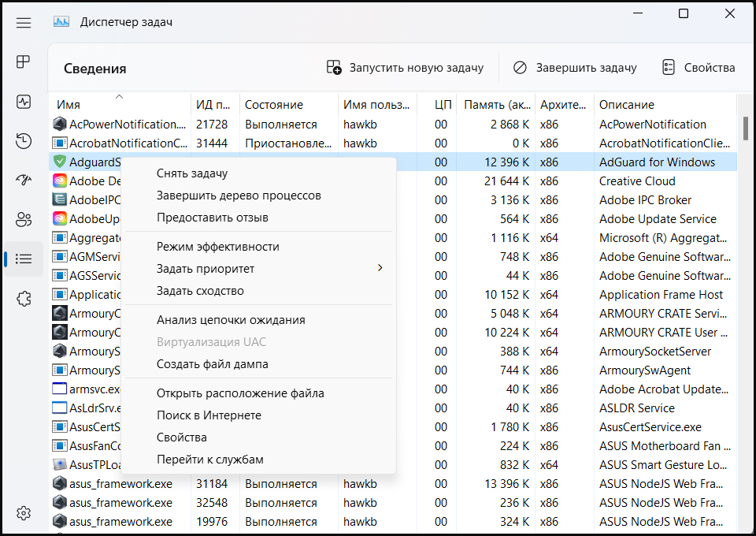Click Завершить задачу in the toolbar
756x536 pixels.
coord(575,68)
